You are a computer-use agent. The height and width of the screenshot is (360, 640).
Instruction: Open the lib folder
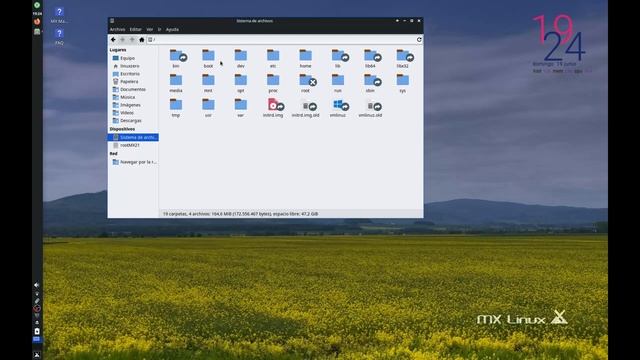point(339,59)
